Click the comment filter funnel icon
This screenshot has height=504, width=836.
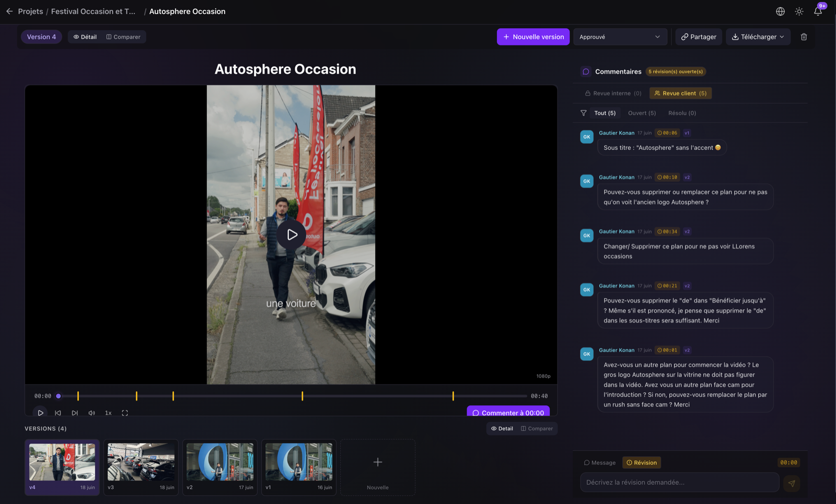pyautogui.click(x=583, y=113)
